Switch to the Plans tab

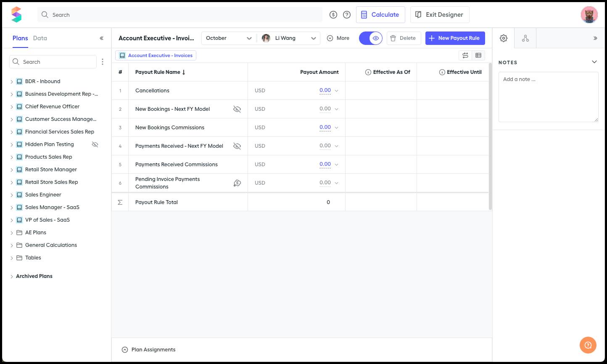point(20,38)
